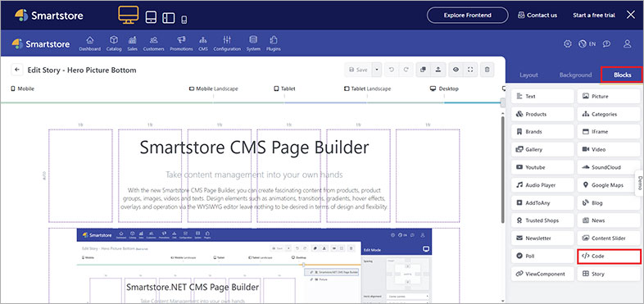Screen dimensions: 644x304
Task: Add a Gallery block
Action: pos(542,149)
